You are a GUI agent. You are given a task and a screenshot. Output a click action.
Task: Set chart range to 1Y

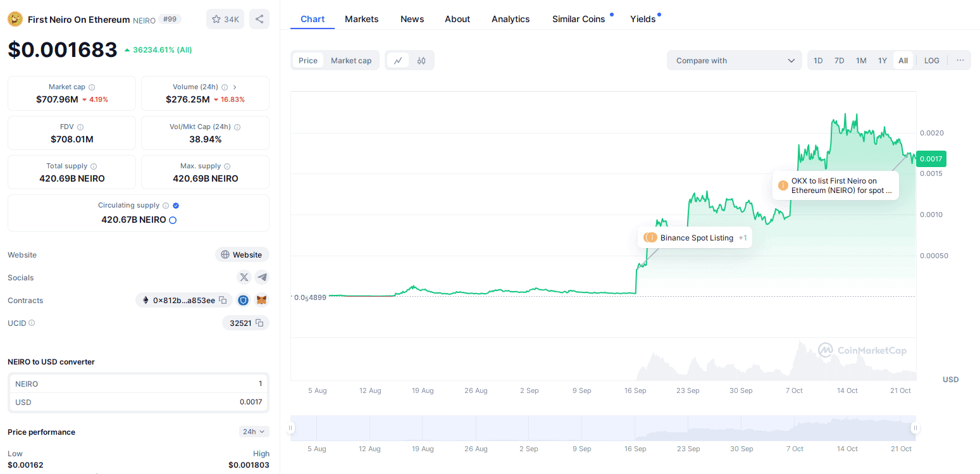click(x=883, y=61)
